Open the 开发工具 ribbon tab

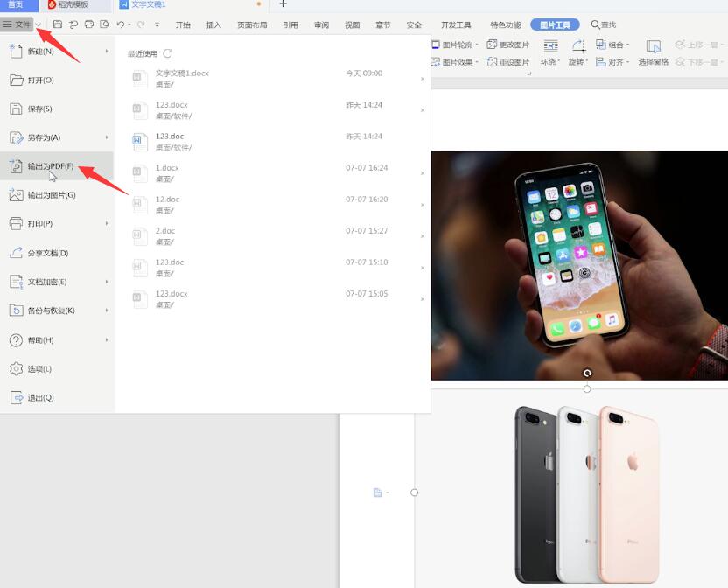(456, 24)
